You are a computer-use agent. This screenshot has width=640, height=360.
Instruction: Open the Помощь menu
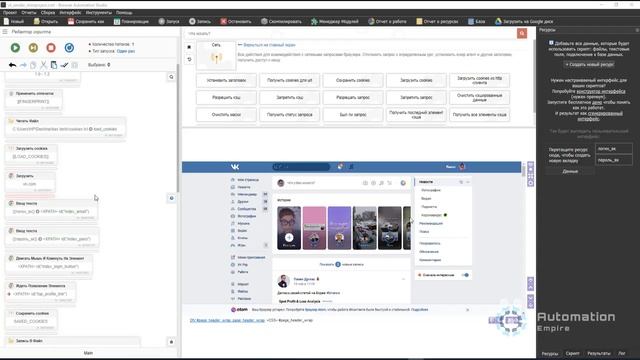click(x=124, y=13)
